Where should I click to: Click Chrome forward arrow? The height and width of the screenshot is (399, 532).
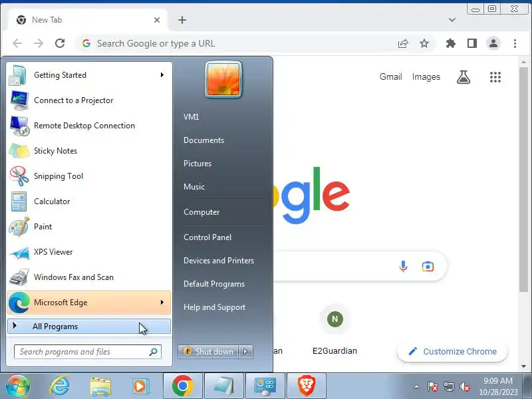pyautogui.click(x=39, y=43)
